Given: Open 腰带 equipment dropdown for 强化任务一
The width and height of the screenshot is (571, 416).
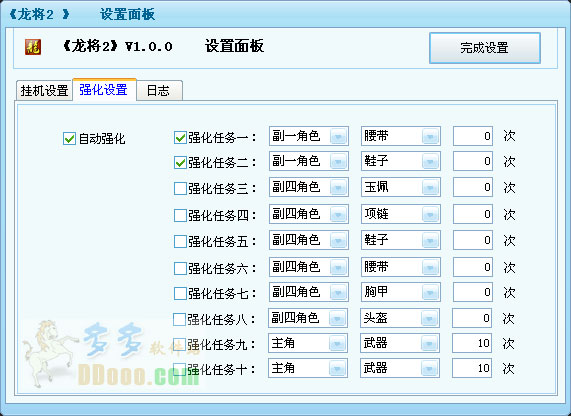Looking at the screenshot, I should (401, 136).
